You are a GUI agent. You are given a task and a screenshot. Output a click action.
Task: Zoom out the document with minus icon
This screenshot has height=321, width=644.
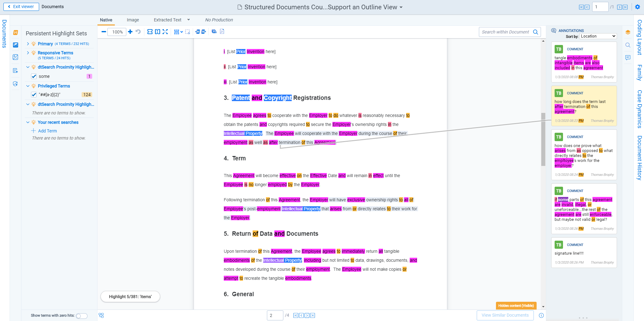104,32
